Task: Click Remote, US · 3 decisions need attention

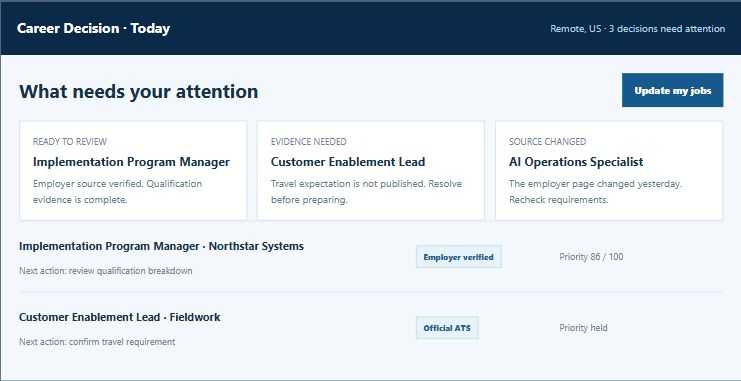Action: tap(638, 29)
